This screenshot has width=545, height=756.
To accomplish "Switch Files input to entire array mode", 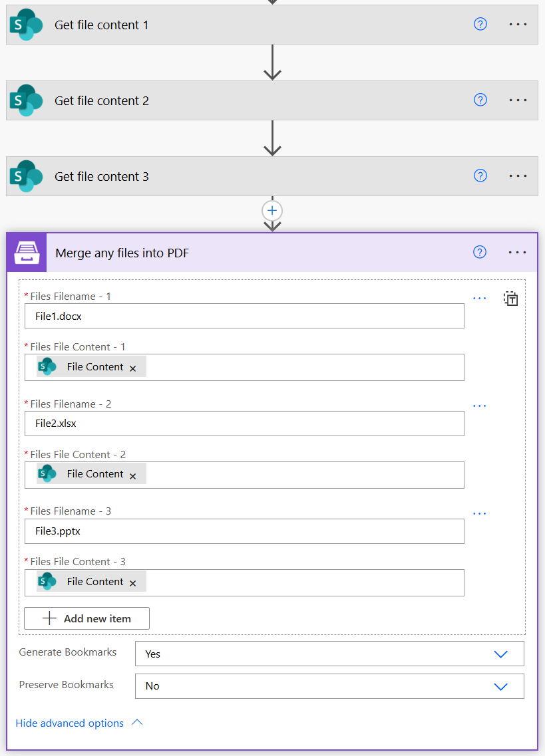I will (x=510, y=299).
